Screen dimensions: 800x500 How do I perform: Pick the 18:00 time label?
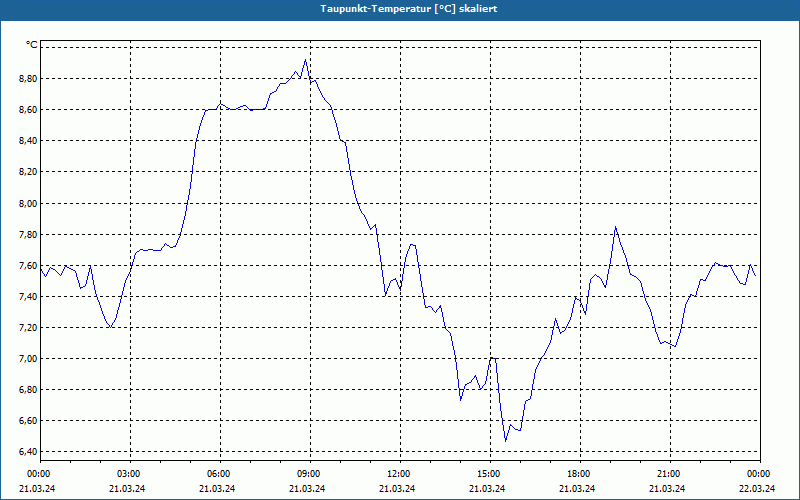coord(580,474)
